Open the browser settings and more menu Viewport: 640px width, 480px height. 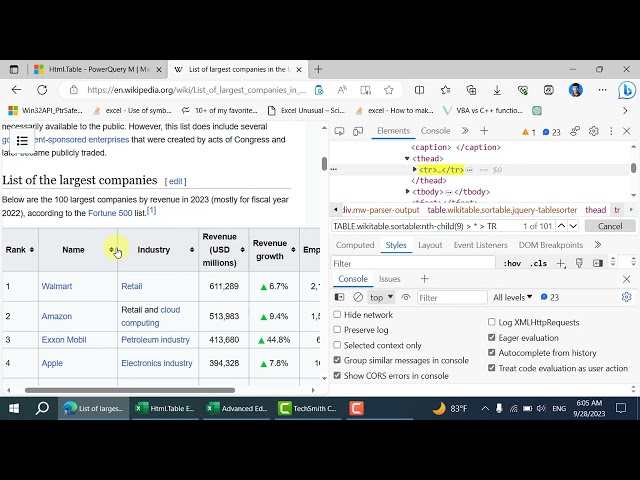coord(602,90)
